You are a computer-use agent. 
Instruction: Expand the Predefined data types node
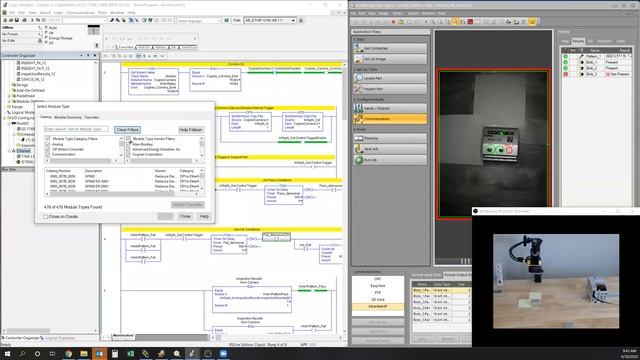pos(9,96)
